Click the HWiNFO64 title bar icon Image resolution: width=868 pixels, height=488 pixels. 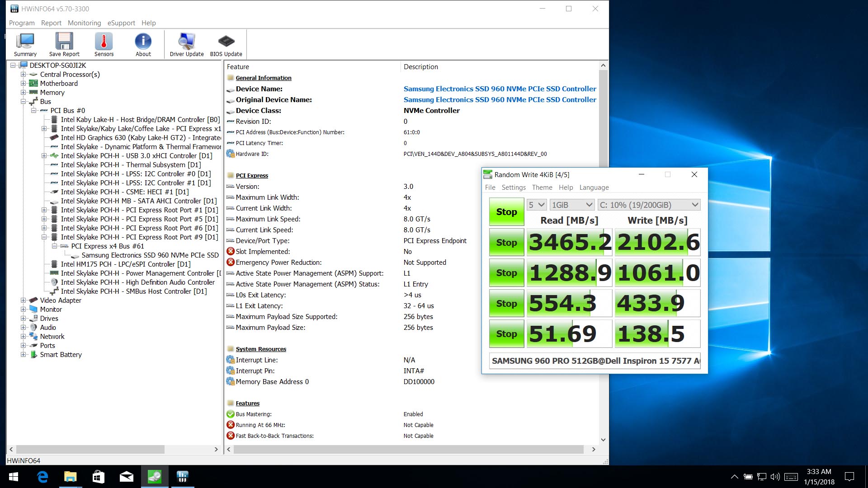pyautogui.click(x=14, y=9)
